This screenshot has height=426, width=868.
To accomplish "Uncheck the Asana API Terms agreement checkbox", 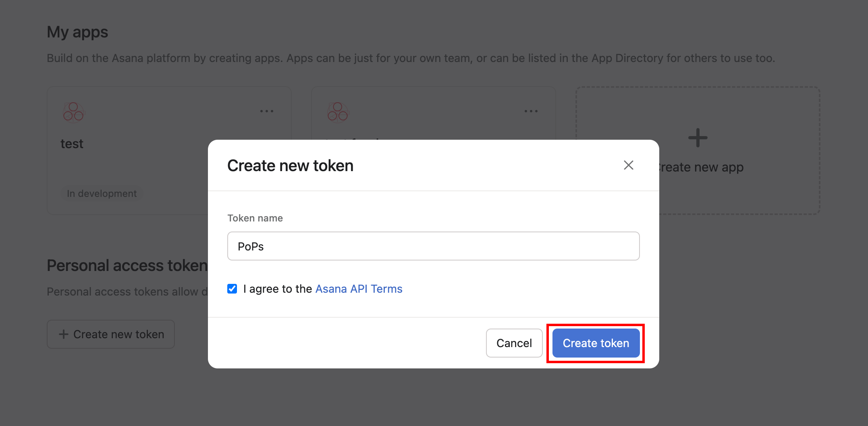I will tap(232, 288).
